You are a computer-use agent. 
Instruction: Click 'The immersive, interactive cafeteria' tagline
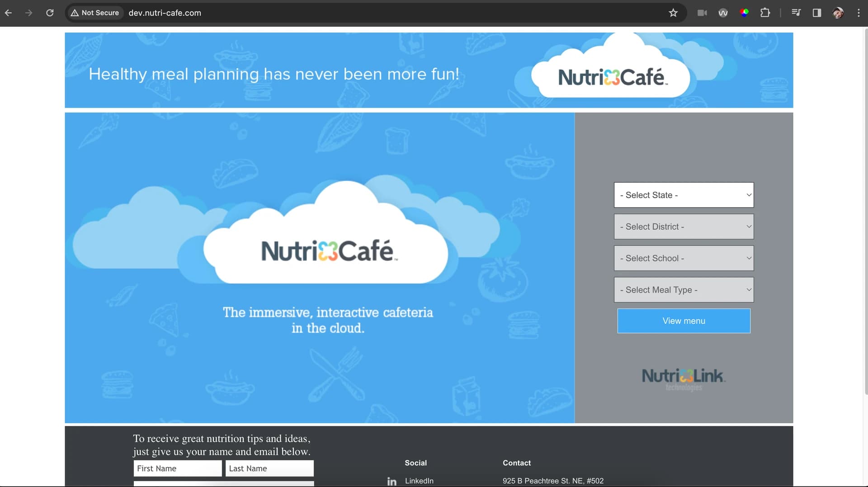click(328, 320)
